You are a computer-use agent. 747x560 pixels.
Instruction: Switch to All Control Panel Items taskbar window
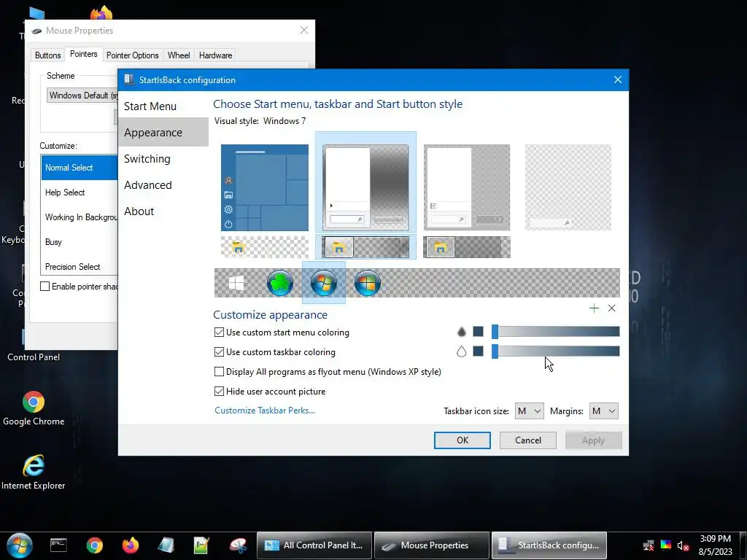(314, 545)
